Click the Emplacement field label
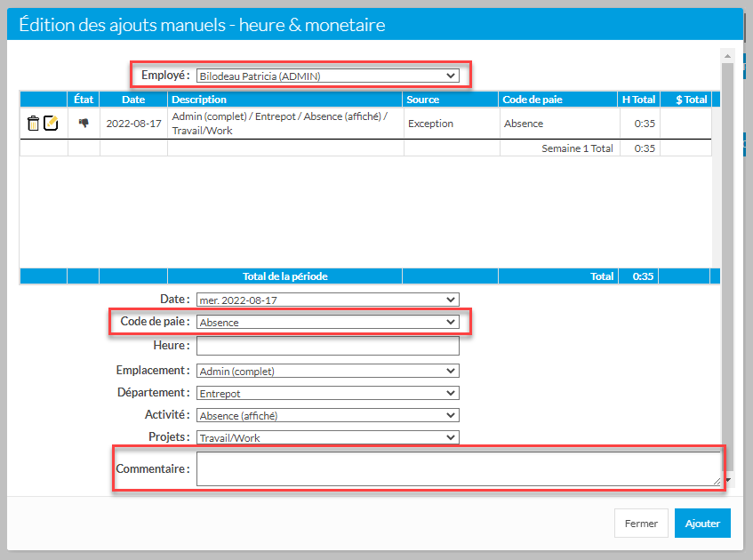This screenshot has width=753, height=560. coord(153,371)
